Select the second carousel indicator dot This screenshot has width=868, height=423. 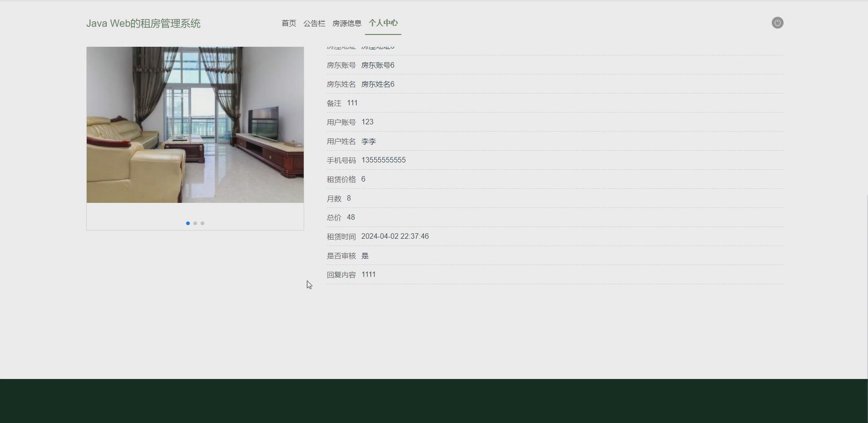195,223
